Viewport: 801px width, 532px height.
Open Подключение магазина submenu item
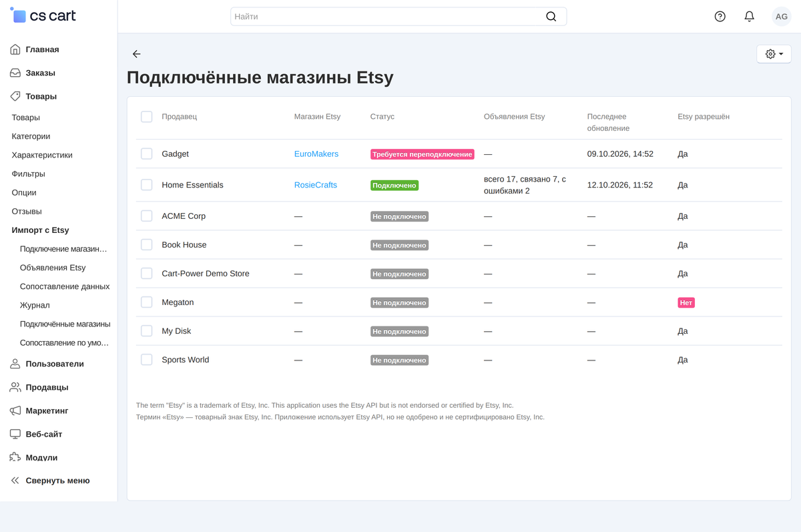tap(63, 249)
